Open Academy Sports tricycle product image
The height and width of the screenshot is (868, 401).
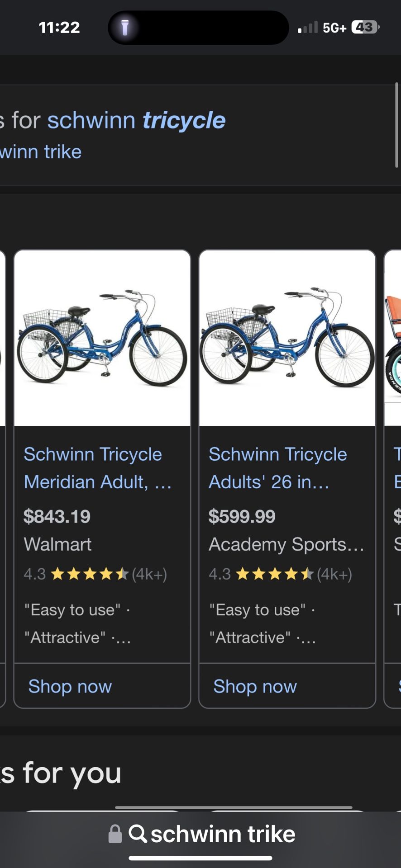click(x=287, y=338)
